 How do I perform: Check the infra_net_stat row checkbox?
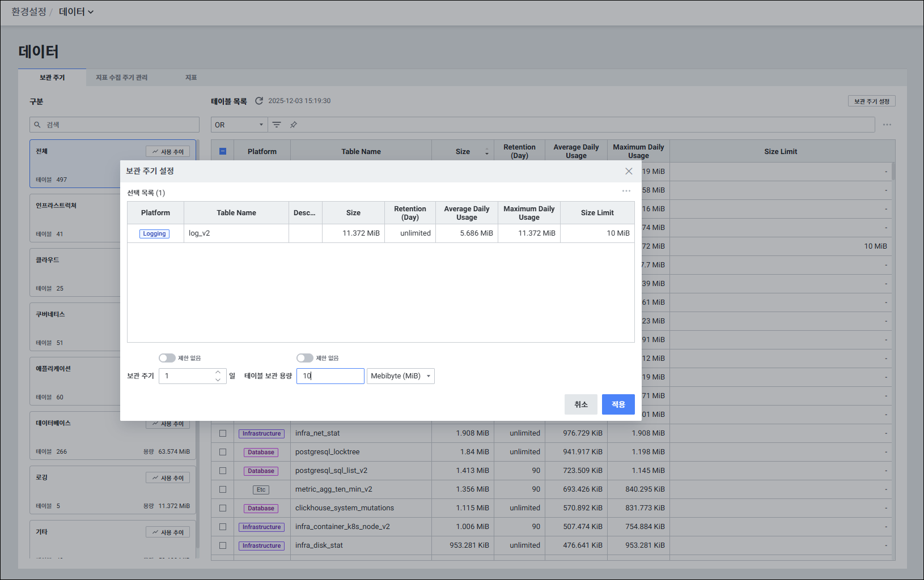tap(223, 433)
